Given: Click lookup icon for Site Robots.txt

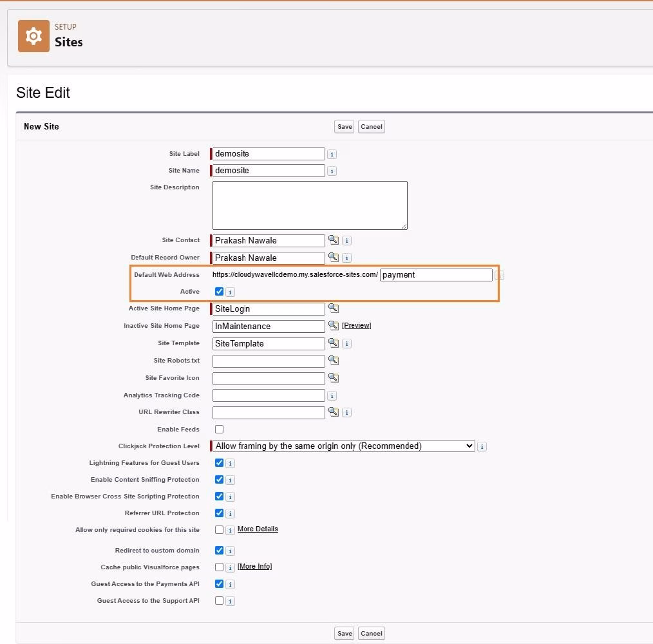Looking at the screenshot, I should [x=333, y=360].
